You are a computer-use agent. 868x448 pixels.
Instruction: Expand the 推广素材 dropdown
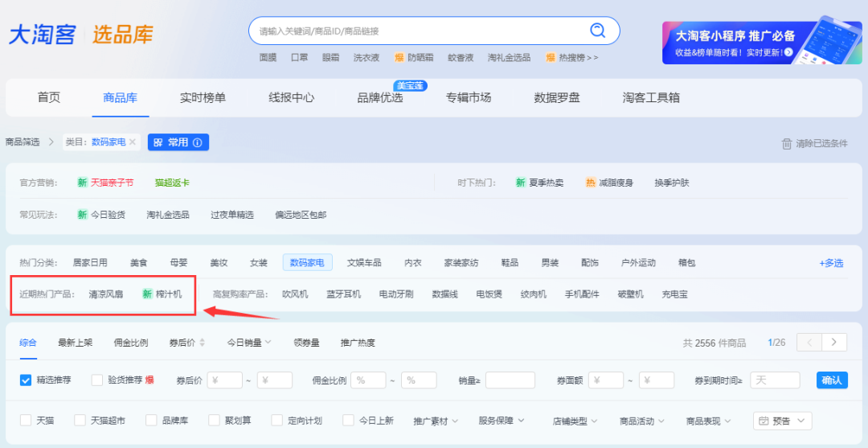(x=436, y=421)
